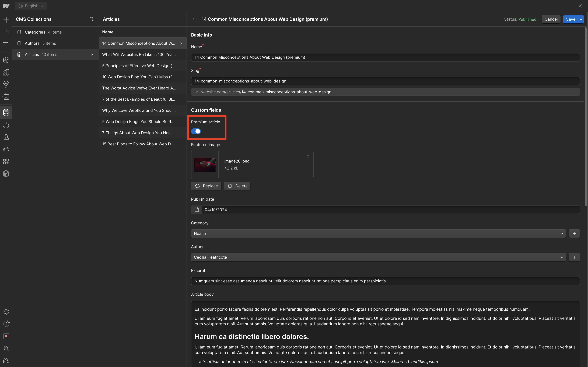Screen dimensions: 588x367
Task: Click the new collection icon
Action: click(91, 19)
